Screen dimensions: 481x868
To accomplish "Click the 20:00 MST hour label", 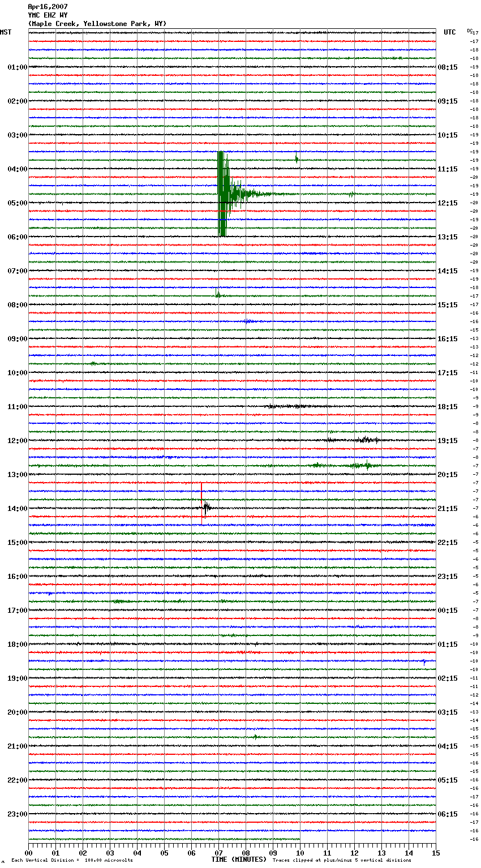I will click(x=18, y=712).
